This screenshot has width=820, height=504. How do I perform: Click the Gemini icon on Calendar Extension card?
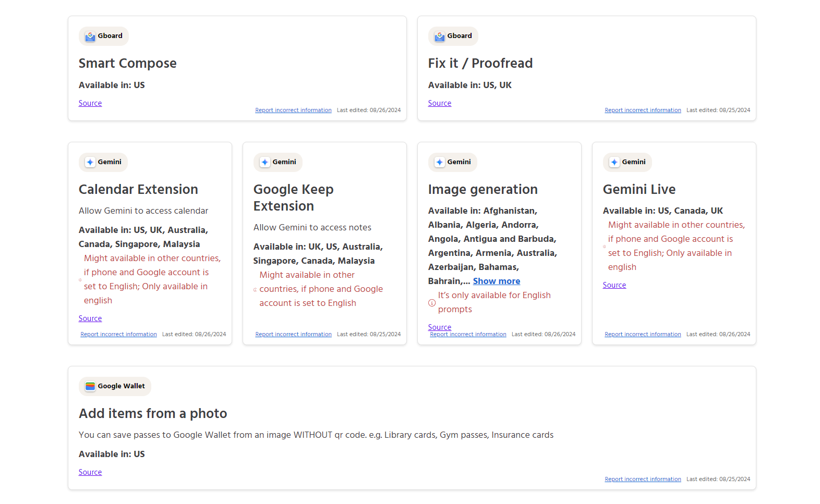90,162
